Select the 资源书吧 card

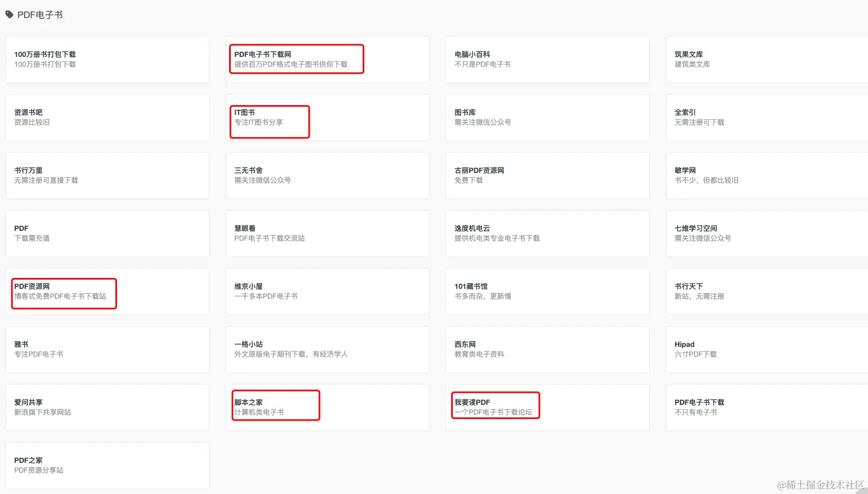[x=107, y=118]
